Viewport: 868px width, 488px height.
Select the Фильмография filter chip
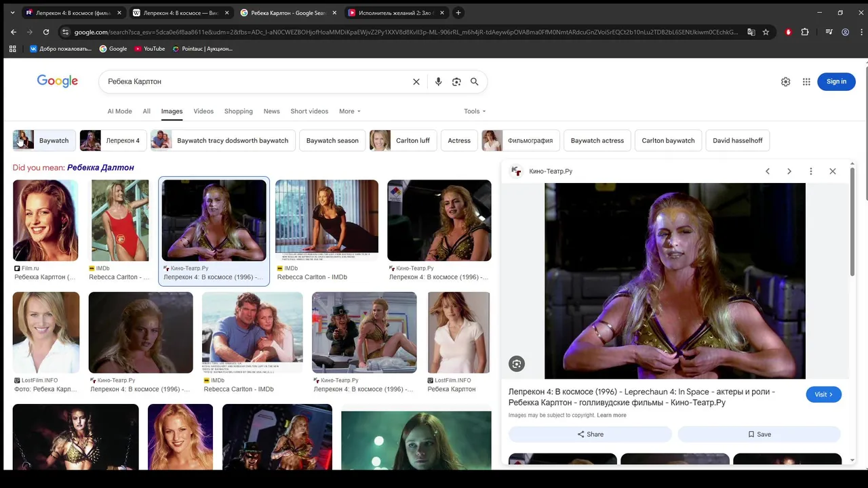pyautogui.click(x=521, y=141)
